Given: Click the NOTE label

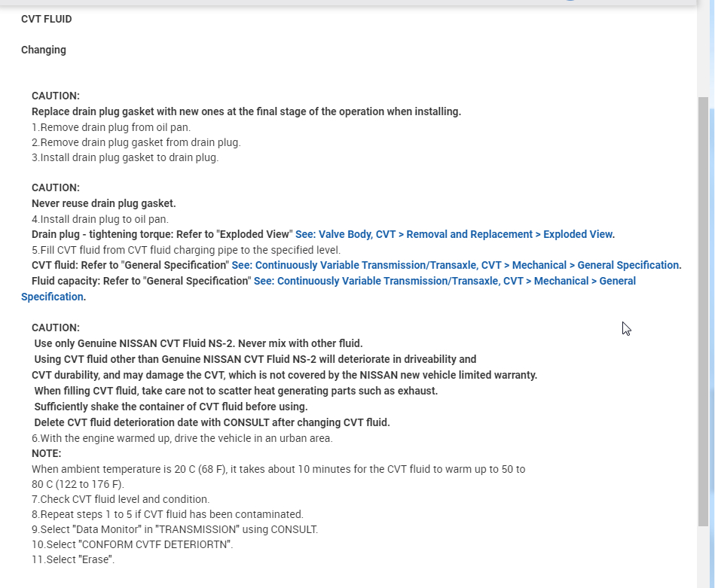Looking at the screenshot, I should point(46,453).
